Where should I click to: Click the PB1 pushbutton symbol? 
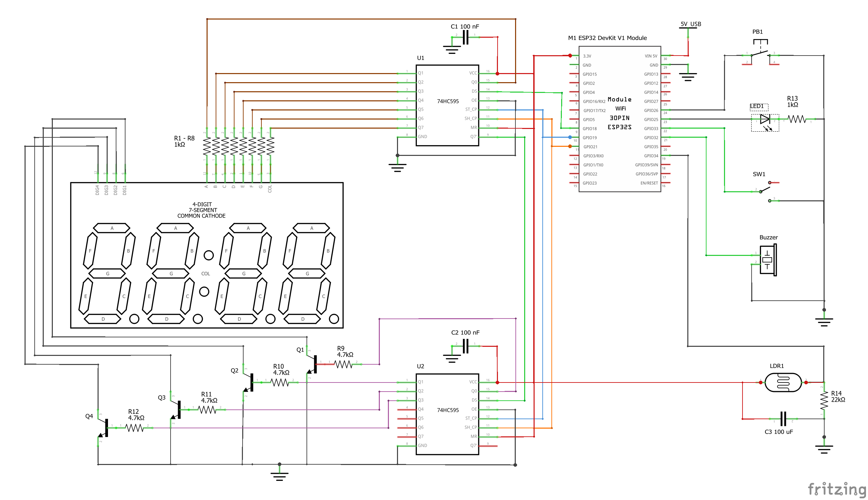click(761, 53)
